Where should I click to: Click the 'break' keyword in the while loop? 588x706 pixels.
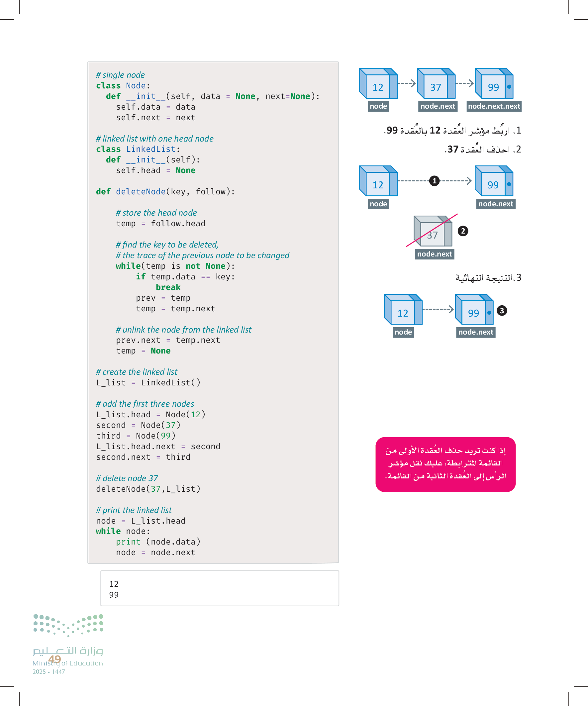(168, 287)
